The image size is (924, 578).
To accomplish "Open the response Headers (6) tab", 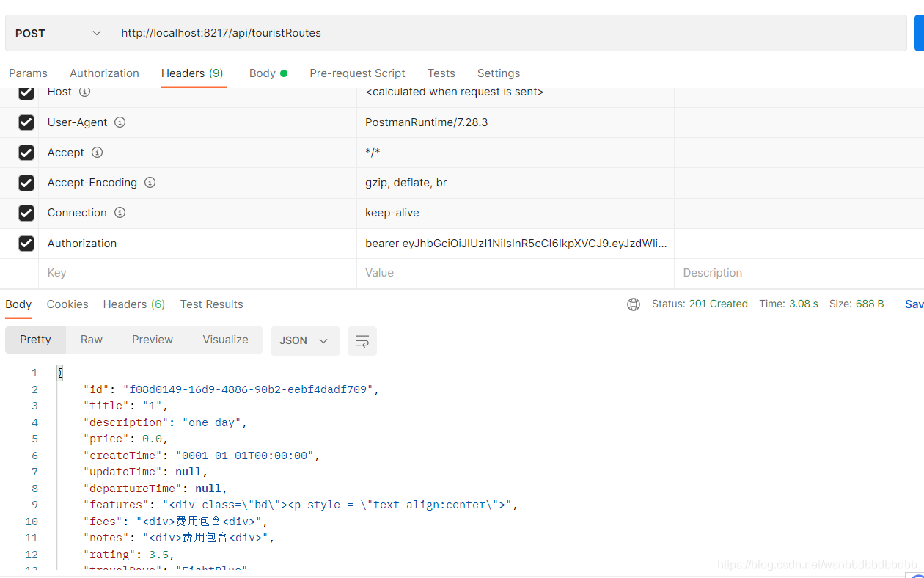I will 134,304.
